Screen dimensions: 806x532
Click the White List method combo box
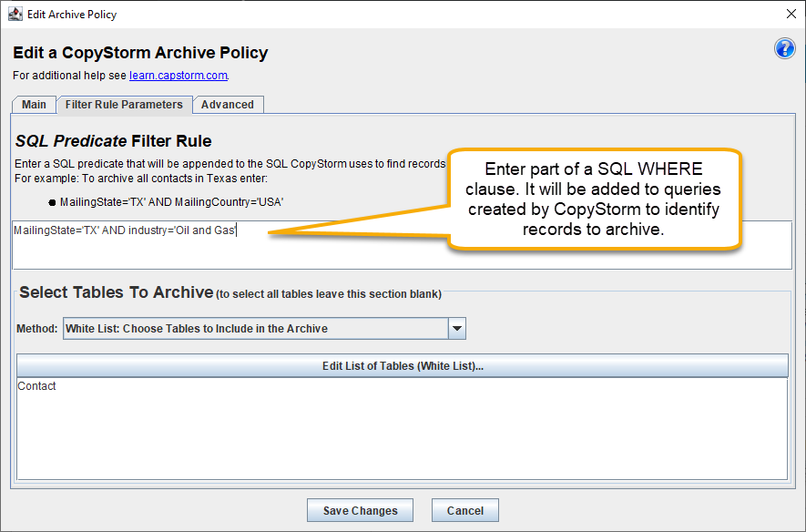click(264, 329)
